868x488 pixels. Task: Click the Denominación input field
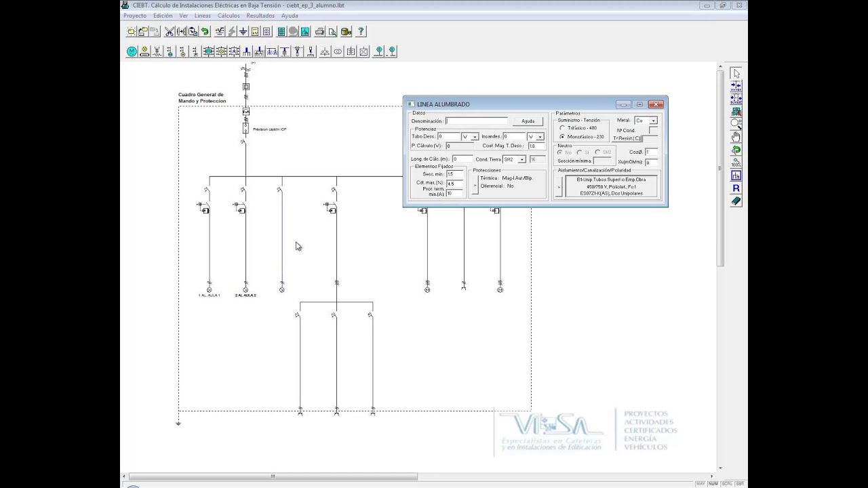coord(477,121)
